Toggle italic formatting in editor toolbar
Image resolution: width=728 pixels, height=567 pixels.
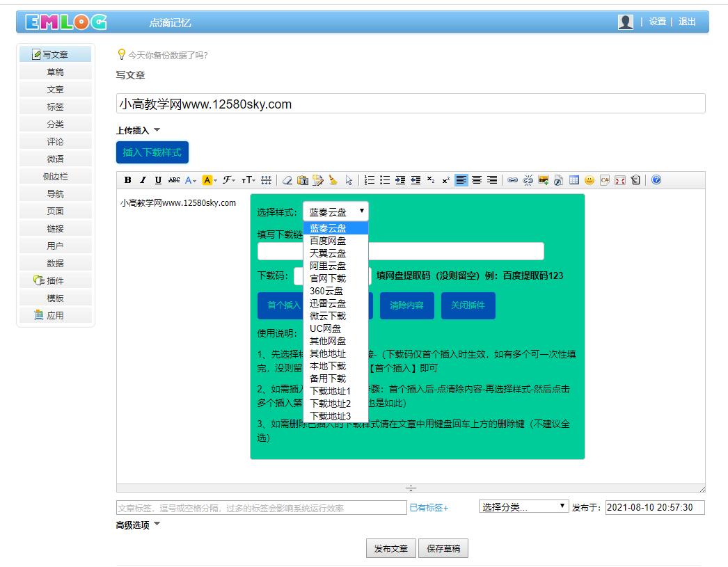click(143, 180)
